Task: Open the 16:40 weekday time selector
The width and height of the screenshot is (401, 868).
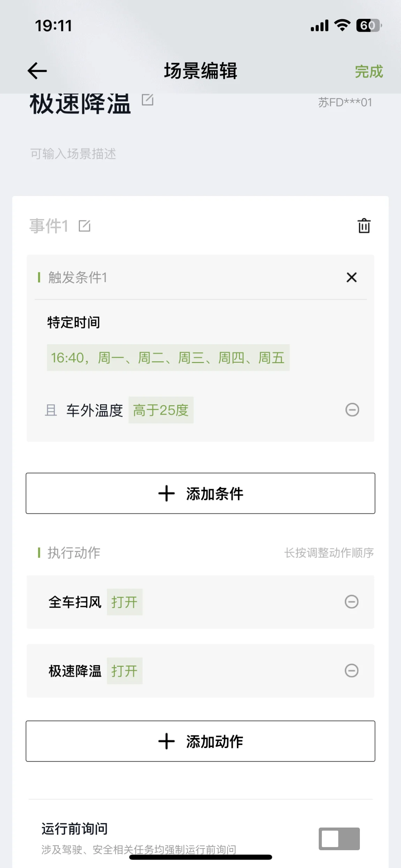Action: coord(168,358)
